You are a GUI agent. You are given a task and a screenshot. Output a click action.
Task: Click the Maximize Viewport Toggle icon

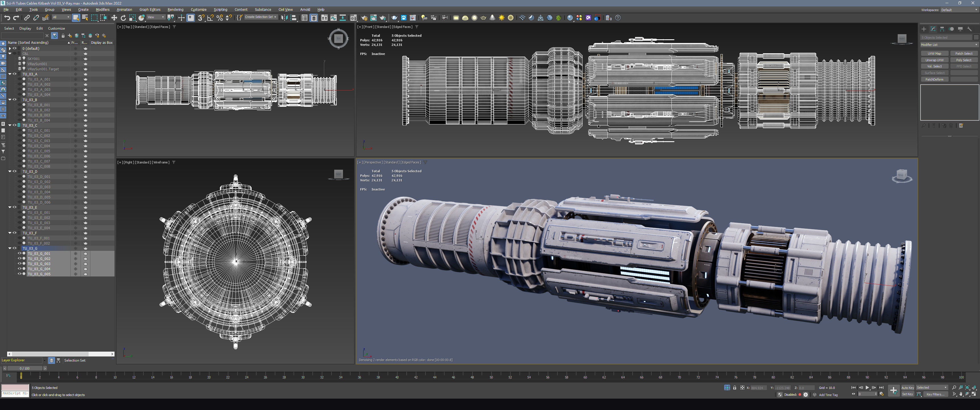coord(974,394)
